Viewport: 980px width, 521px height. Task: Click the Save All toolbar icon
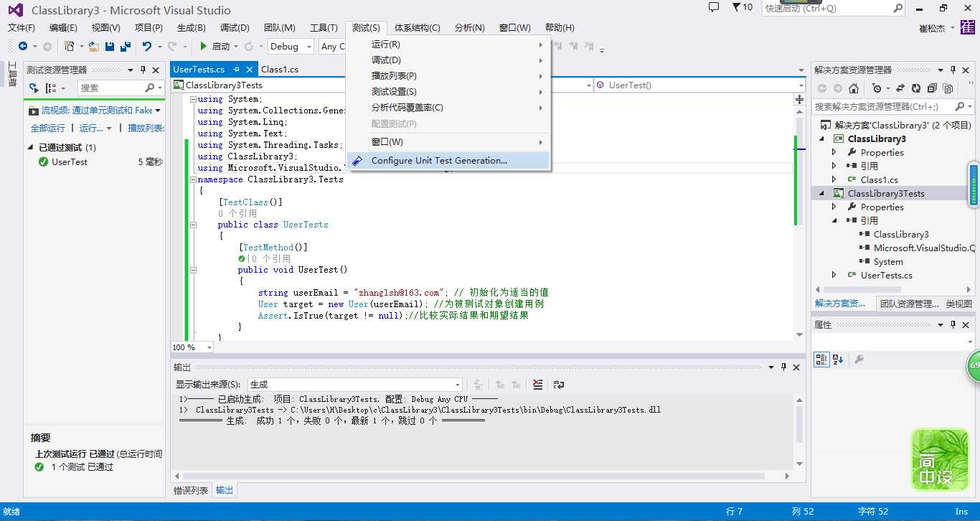(126, 46)
